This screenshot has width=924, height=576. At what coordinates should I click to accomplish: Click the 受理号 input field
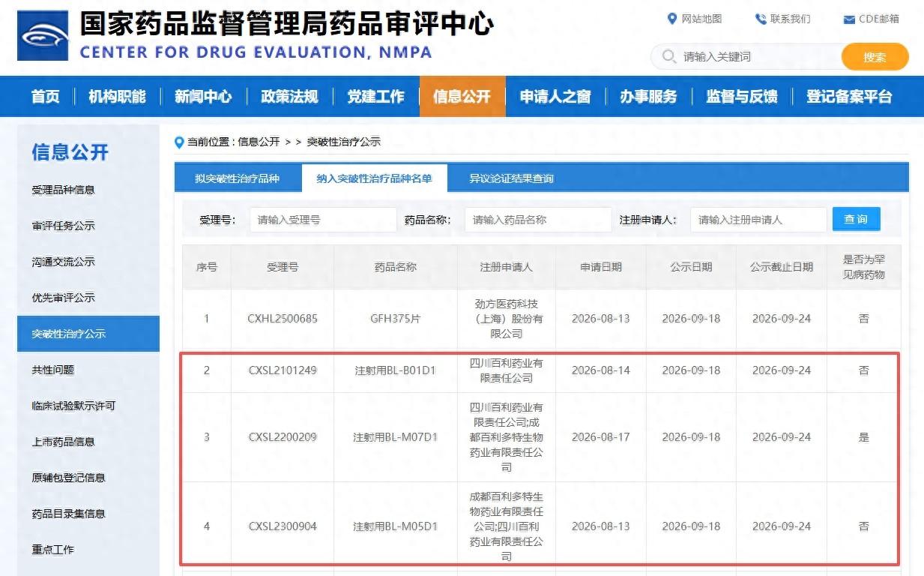point(323,220)
